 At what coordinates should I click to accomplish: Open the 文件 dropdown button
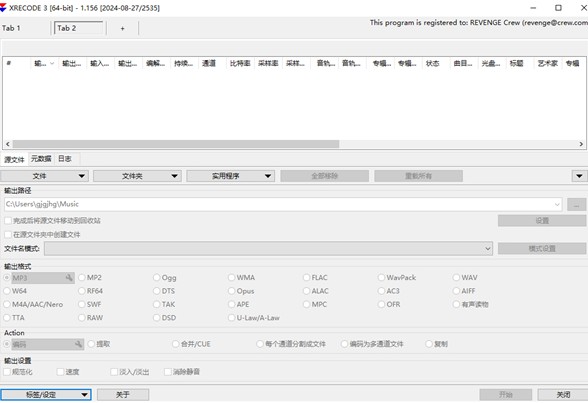(x=44, y=176)
